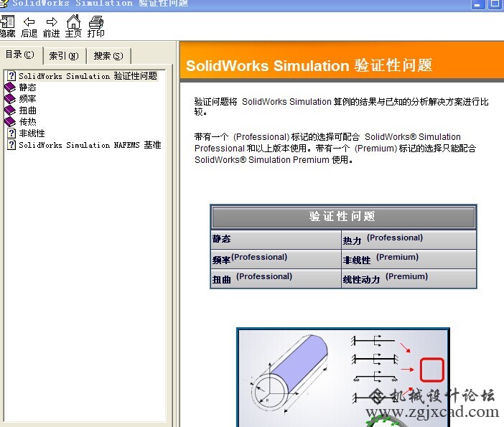Minimize the help window
504x427 pixels.
(477, 4)
